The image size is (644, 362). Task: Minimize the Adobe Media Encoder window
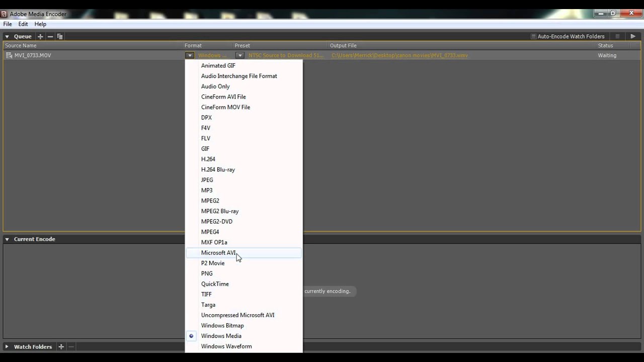600,14
